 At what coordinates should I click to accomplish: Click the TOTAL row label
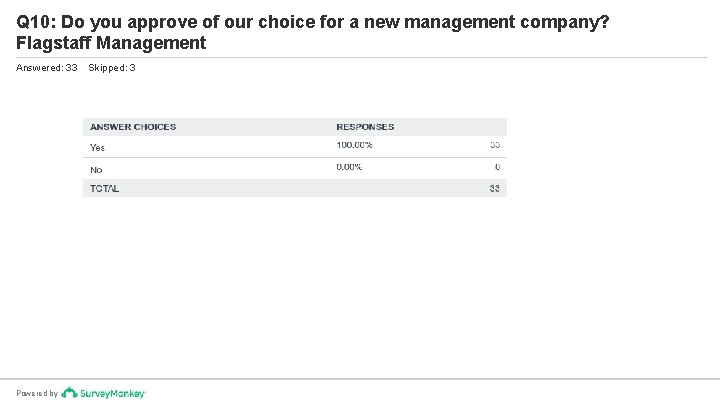(104, 189)
